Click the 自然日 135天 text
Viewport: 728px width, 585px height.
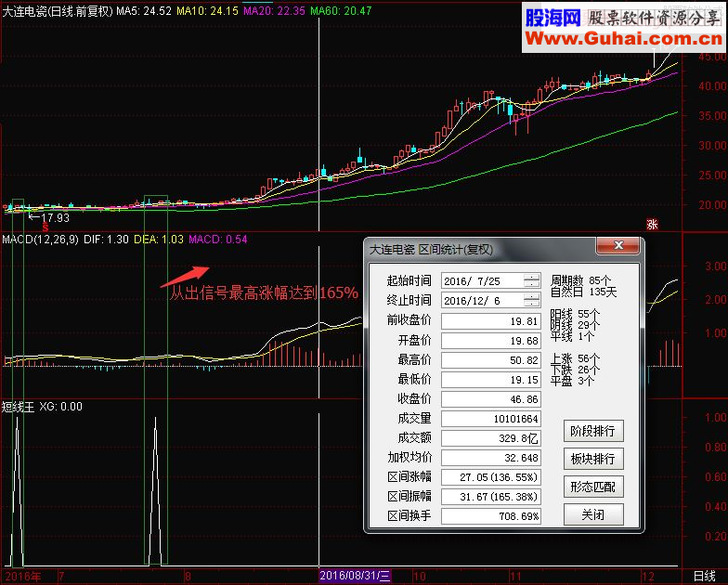583,292
